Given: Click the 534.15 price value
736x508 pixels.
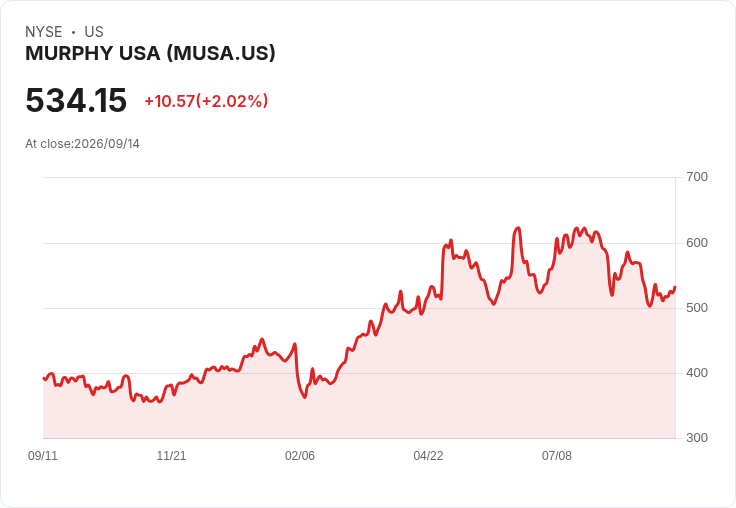Looking at the screenshot, I should (x=76, y=100).
